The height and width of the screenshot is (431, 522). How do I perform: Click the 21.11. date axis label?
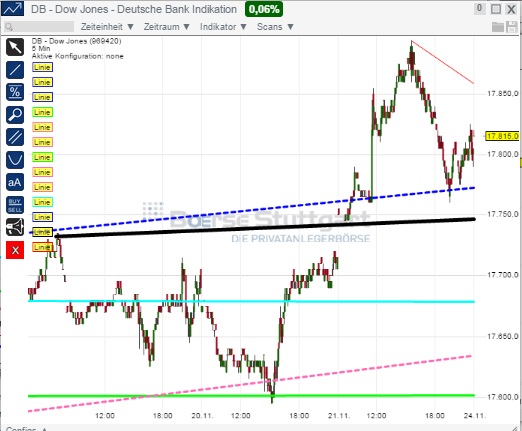pyautogui.click(x=339, y=416)
